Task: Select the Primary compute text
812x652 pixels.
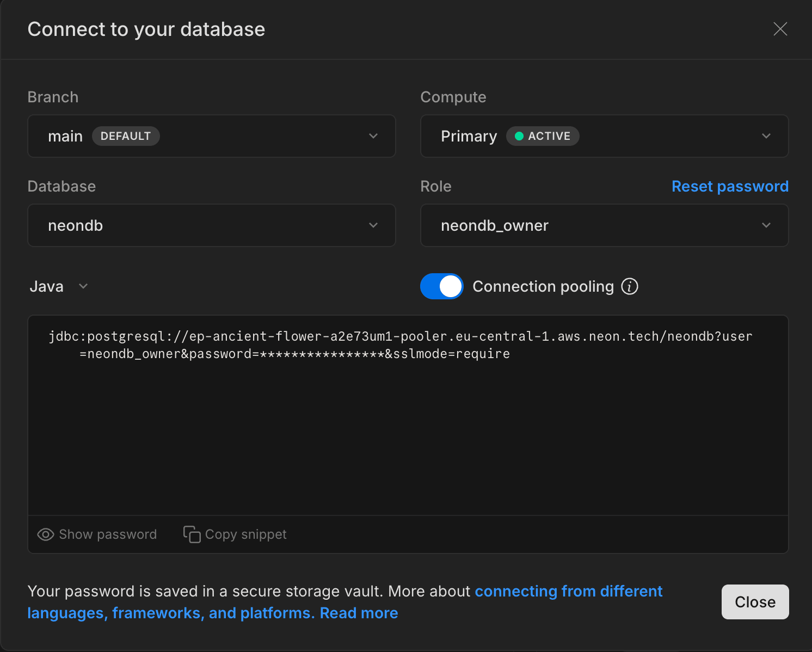Action: tap(469, 136)
